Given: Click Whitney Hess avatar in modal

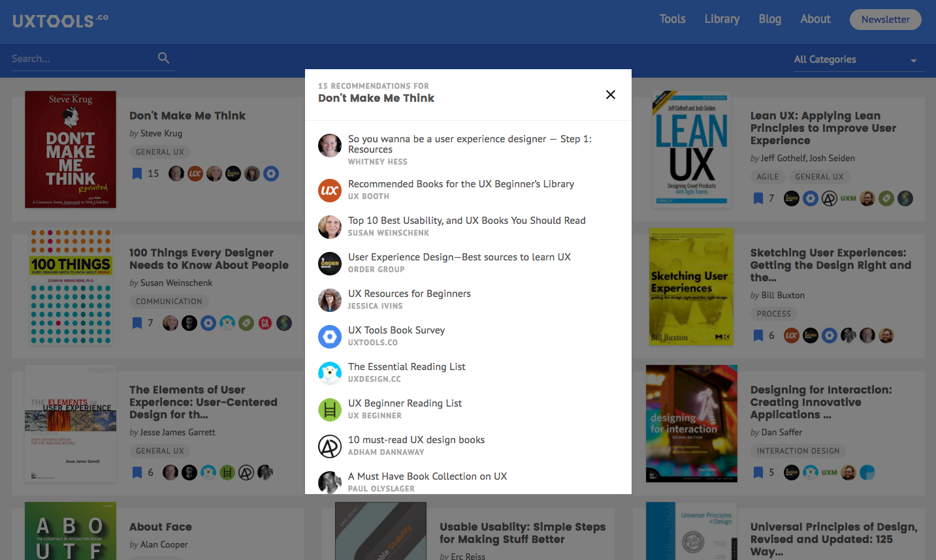Looking at the screenshot, I should coord(330,146).
